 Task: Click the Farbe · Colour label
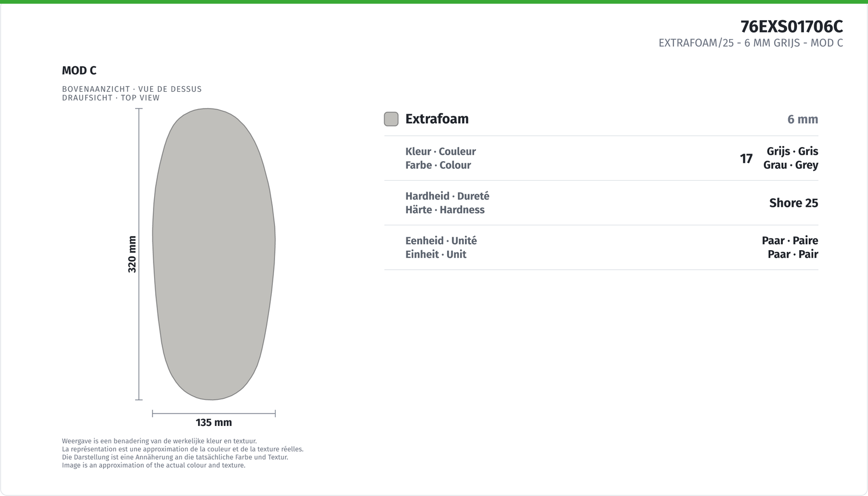438,165
